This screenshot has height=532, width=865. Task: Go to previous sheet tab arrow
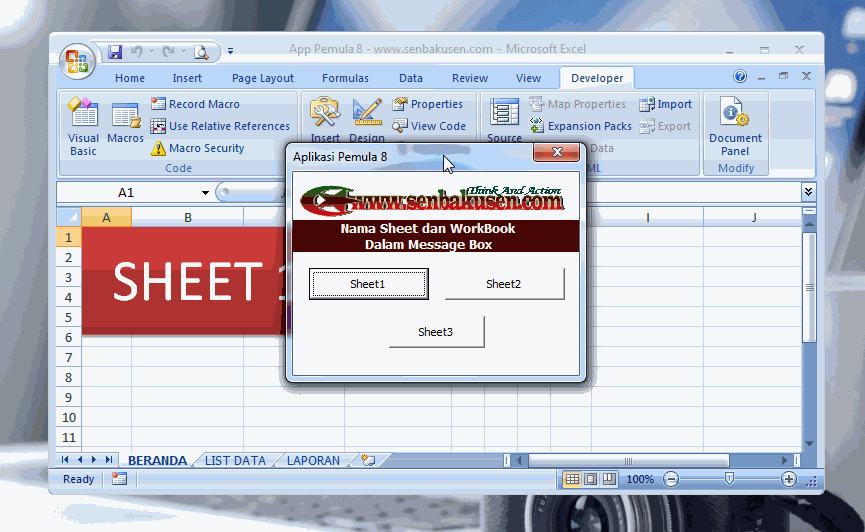tap(80, 460)
